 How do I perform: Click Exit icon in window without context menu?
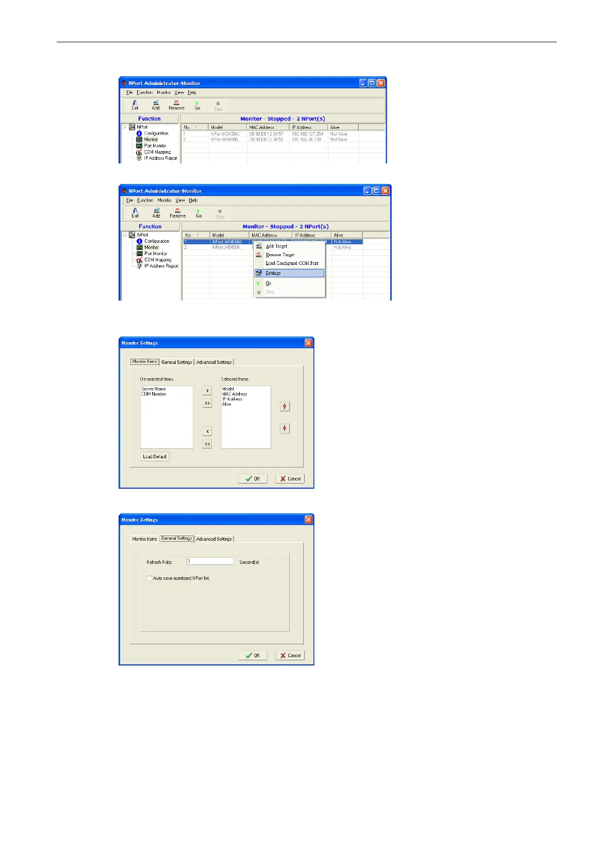135,105
